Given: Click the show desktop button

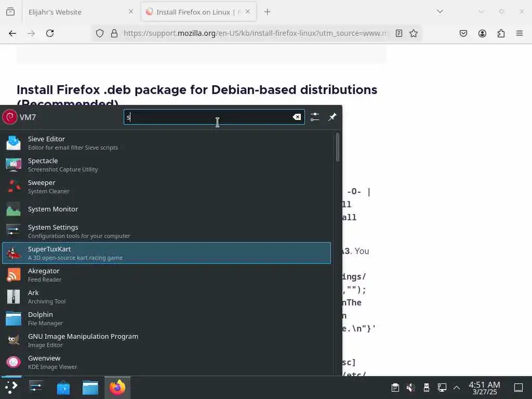Looking at the screenshot, I should (518, 388).
